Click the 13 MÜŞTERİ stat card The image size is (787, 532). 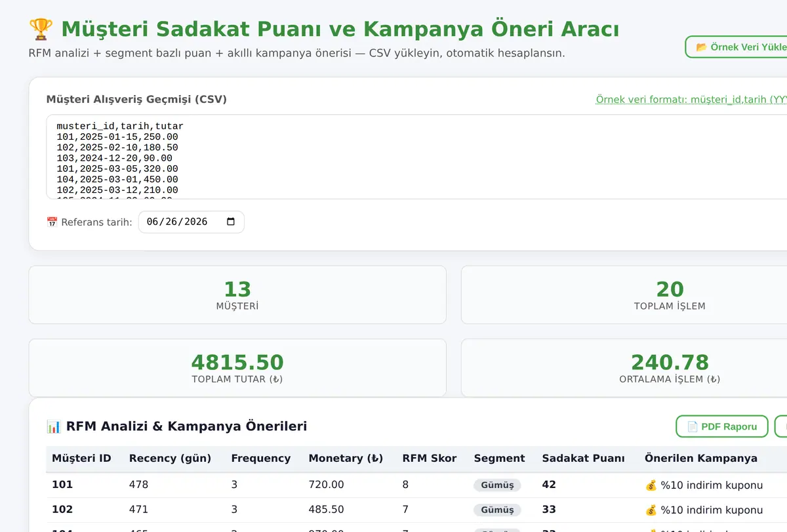click(237, 295)
